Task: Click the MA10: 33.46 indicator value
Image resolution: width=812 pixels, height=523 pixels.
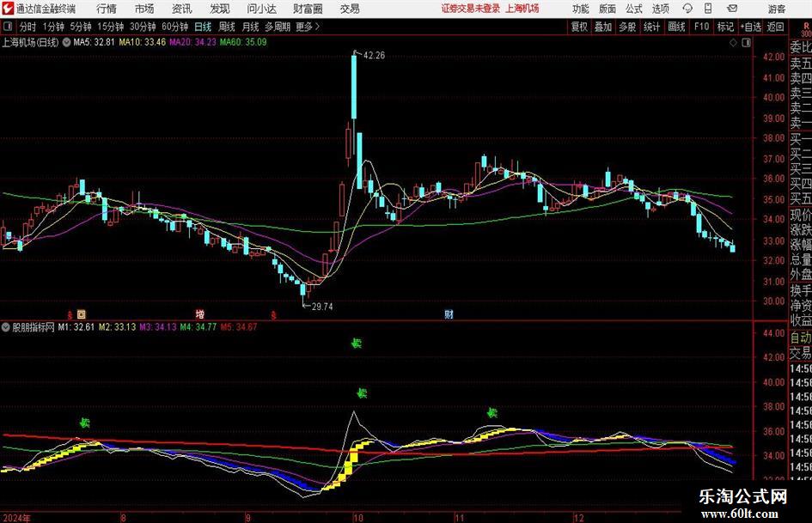Action: pos(143,42)
